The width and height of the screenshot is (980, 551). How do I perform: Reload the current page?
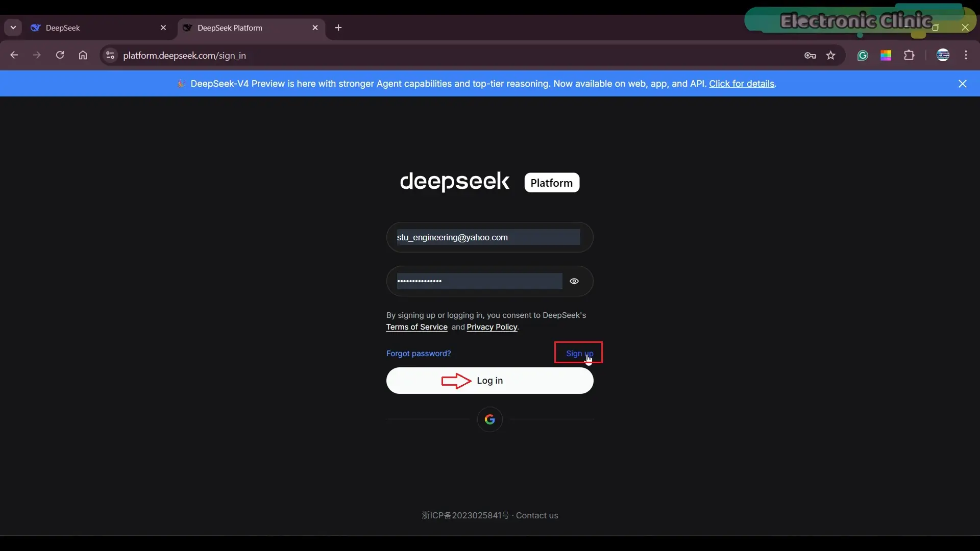[60, 55]
